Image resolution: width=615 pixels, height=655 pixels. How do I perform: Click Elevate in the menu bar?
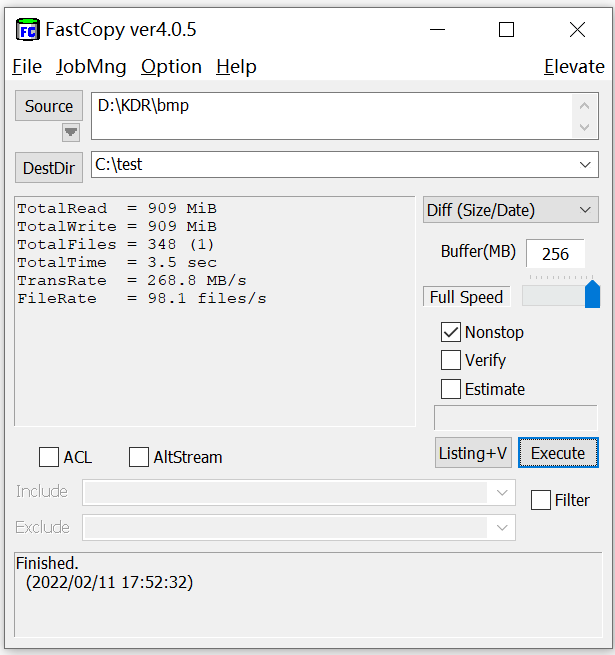574,67
